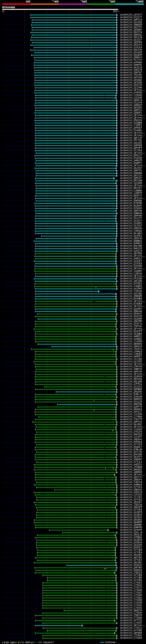Open hit UniRef100_A5B6U5
This screenshot has width=146, height=644.
coord(131,25)
